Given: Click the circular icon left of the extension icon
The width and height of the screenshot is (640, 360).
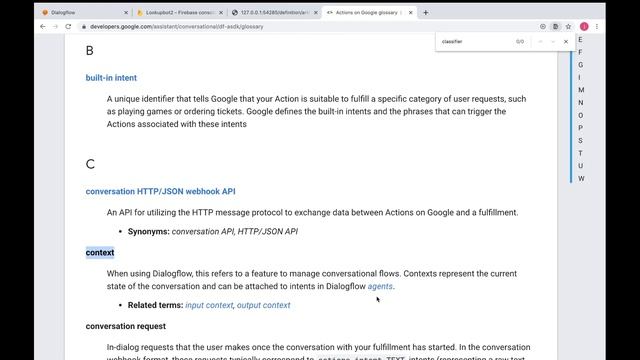Looking at the screenshot, I should [542, 27].
